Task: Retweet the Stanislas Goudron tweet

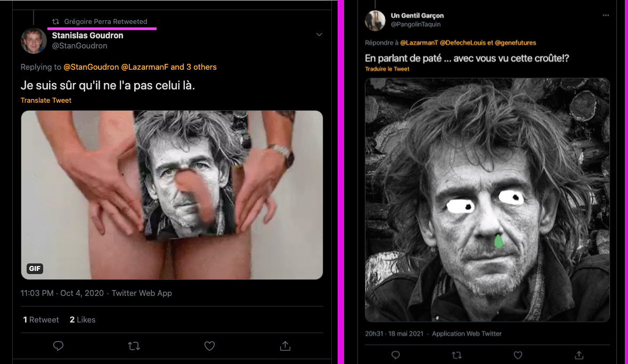Action: 134,346
